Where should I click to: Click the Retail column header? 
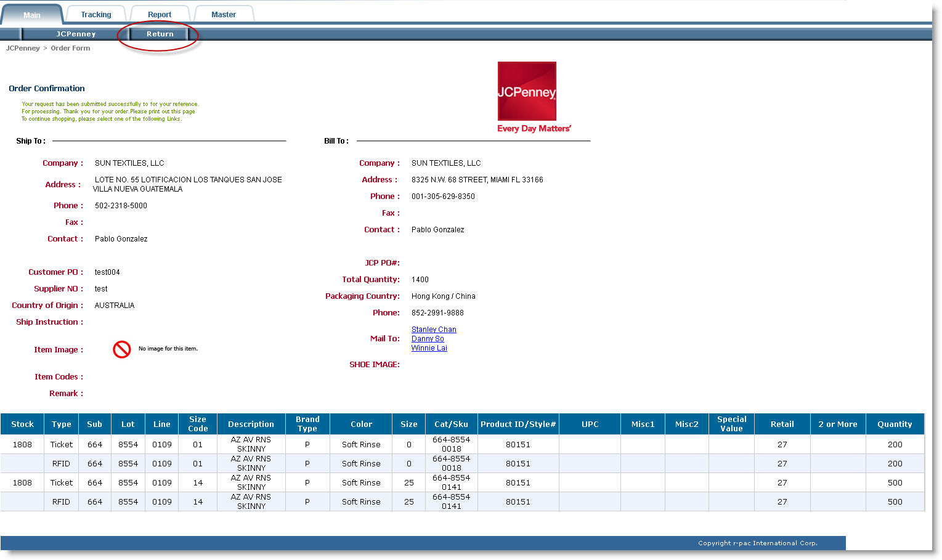pos(782,424)
